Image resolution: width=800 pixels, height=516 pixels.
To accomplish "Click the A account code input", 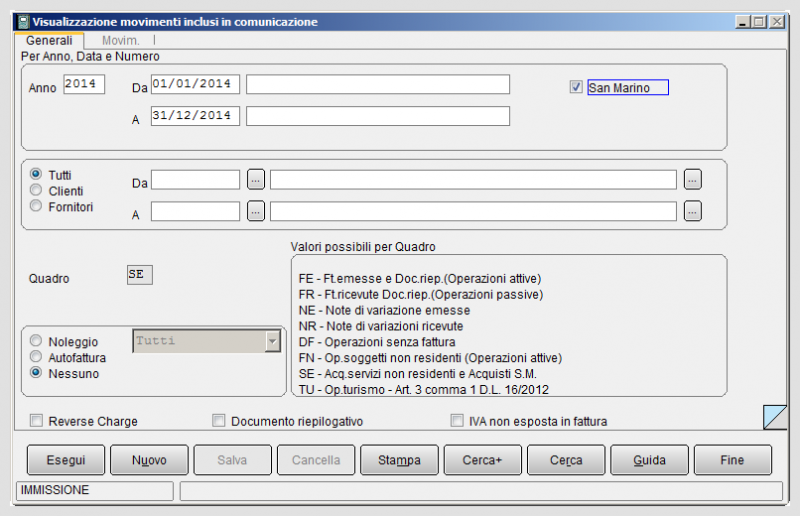I will click(195, 211).
